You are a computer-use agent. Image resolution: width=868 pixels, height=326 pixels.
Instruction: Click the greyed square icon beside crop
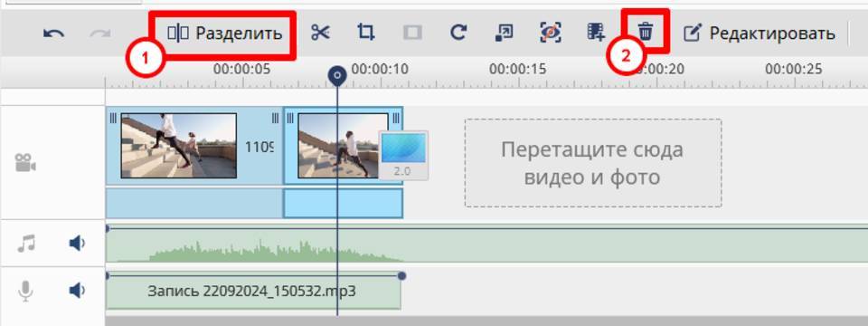click(412, 34)
